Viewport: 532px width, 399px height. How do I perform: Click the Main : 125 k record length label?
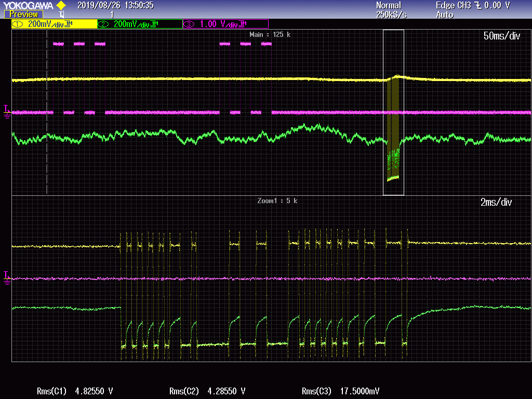click(270, 35)
